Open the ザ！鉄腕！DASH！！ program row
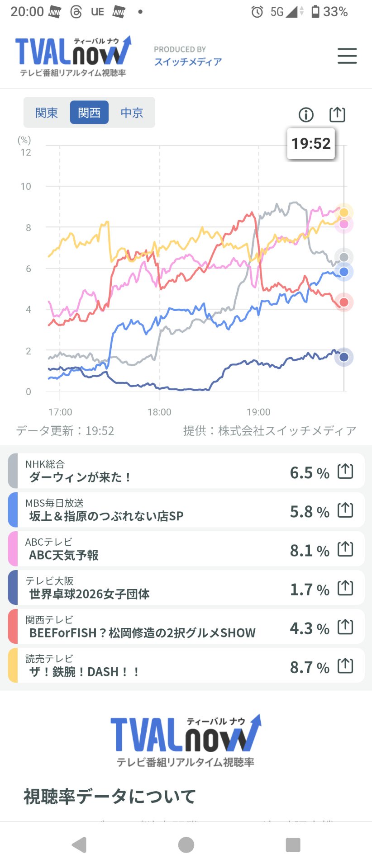Image resolution: width=372 pixels, height=868 pixels. pos(186,665)
